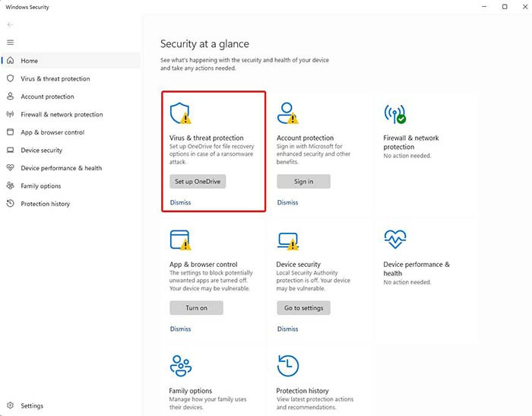Open Settings at sidebar bottom

pos(71,405)
